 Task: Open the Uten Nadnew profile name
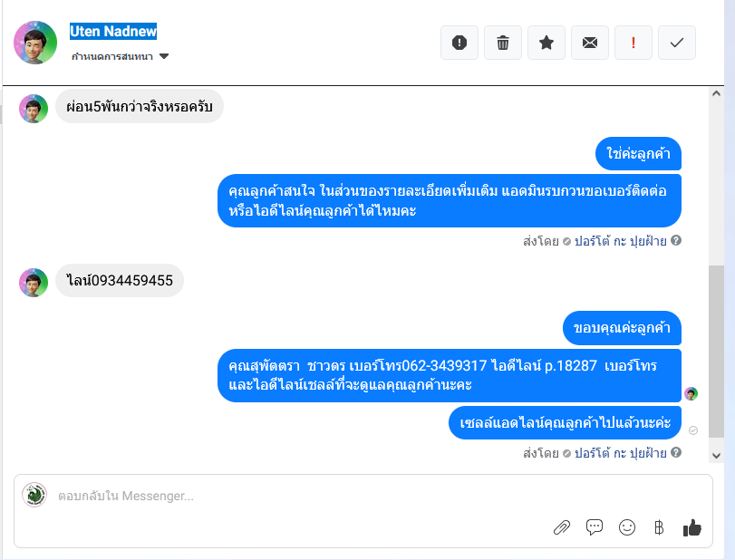(113, 31)
